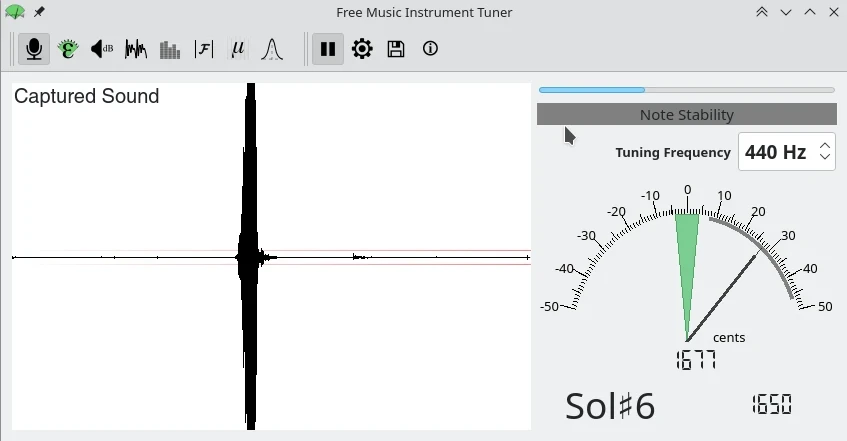The width and height of the screenshot is (847, 441).
Task: Toggle the volume dB speaker view
Action: (x=102, y=49)
